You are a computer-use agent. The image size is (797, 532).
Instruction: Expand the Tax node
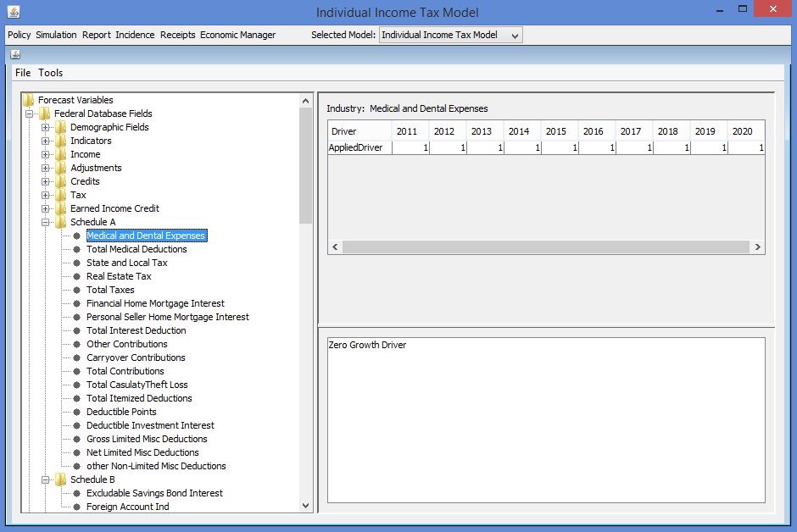click(x=45, y=195)
